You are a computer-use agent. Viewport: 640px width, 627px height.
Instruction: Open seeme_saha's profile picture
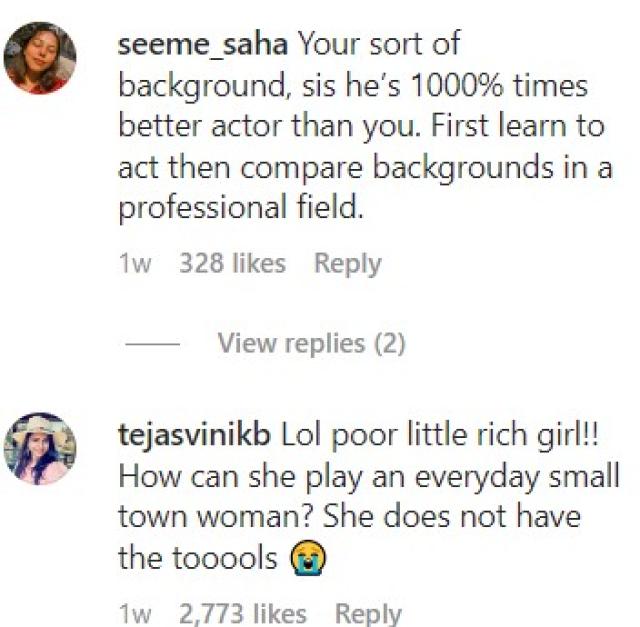40,58
